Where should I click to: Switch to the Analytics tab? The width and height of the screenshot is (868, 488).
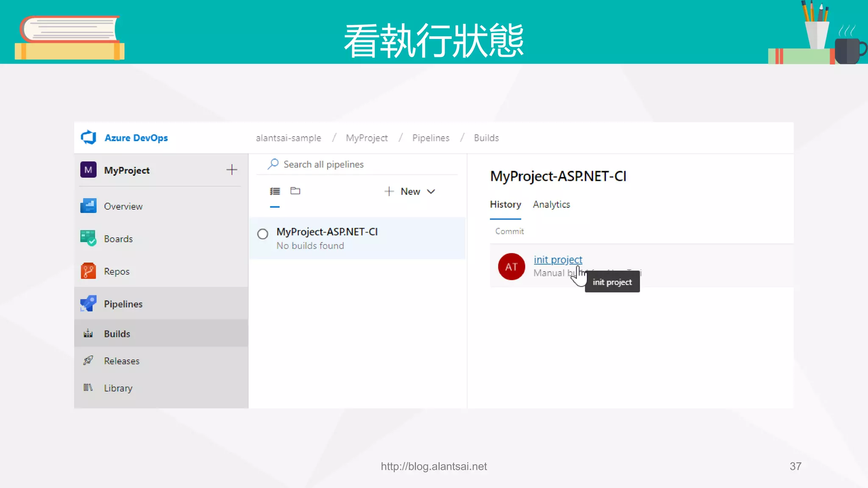click(551, 204)
